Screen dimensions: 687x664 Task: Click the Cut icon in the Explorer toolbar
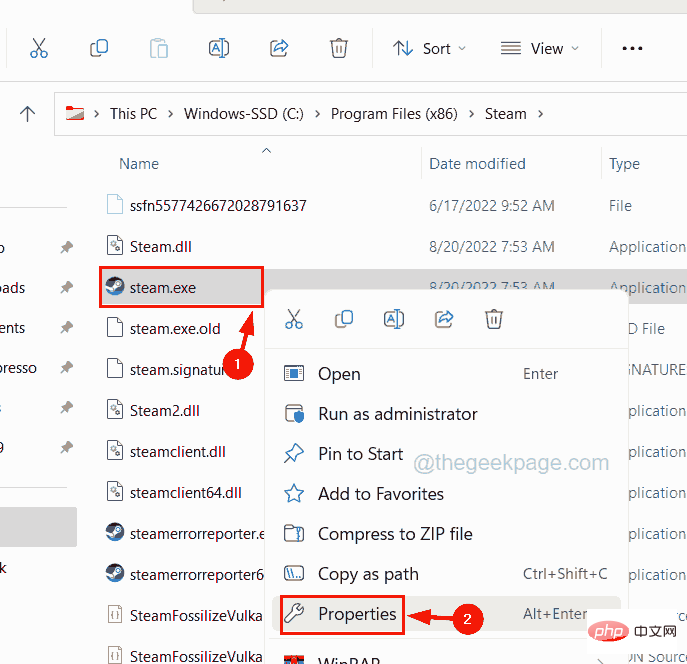tap(39, 48)
